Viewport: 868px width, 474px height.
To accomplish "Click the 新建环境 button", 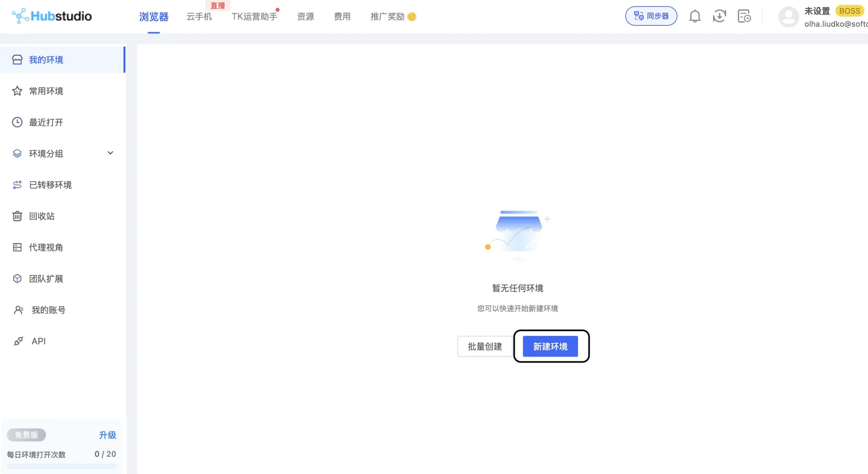I will coord(550,346).
